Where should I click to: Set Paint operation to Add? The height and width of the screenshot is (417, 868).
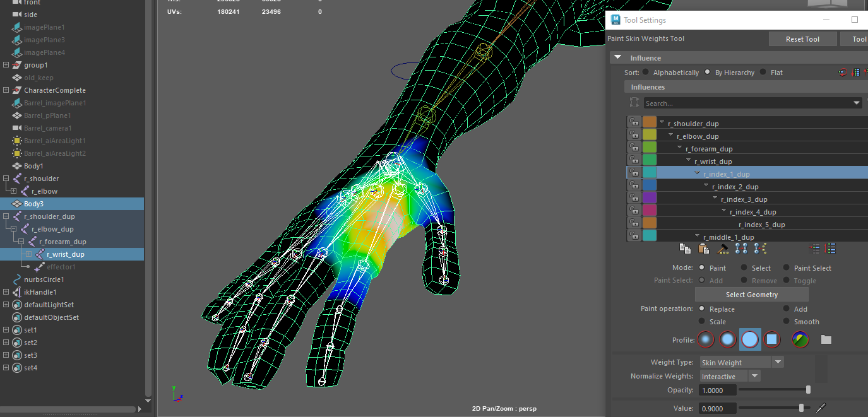787,309
